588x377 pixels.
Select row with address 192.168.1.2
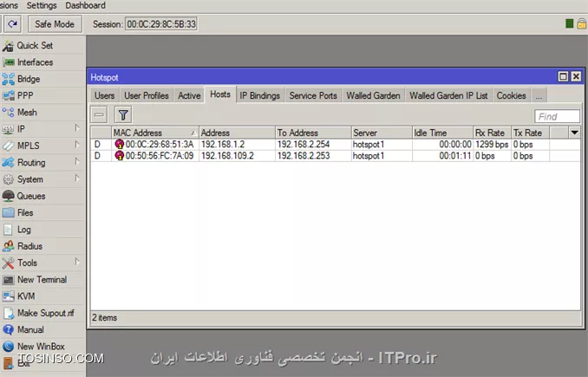tap(336, 145)
